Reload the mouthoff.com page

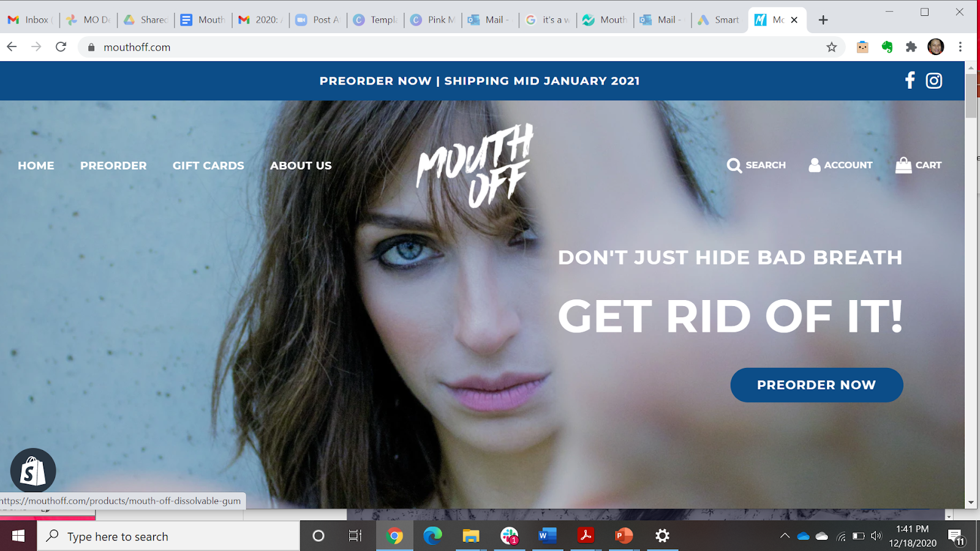tap(61, 47)
